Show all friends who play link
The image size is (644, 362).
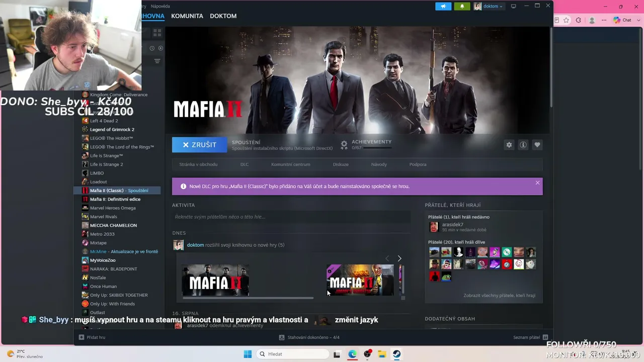[499, 296]
